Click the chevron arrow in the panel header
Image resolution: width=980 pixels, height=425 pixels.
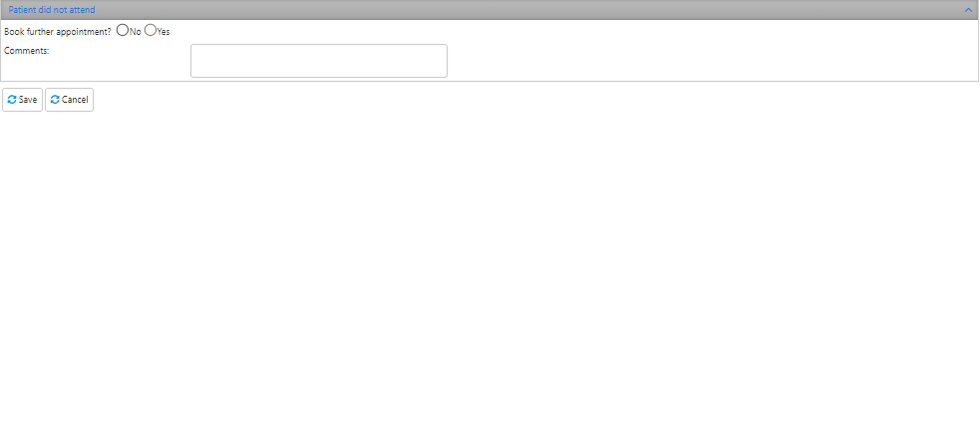(x=968, y=10)
